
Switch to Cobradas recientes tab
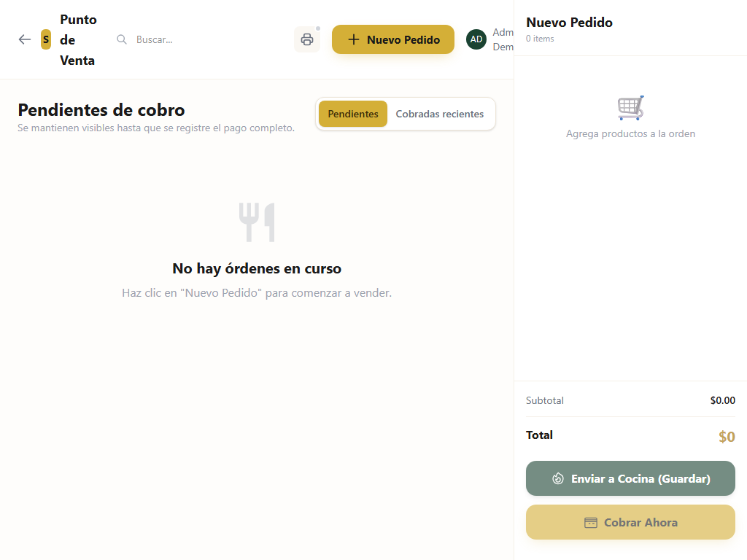click(x=440, y=114)
